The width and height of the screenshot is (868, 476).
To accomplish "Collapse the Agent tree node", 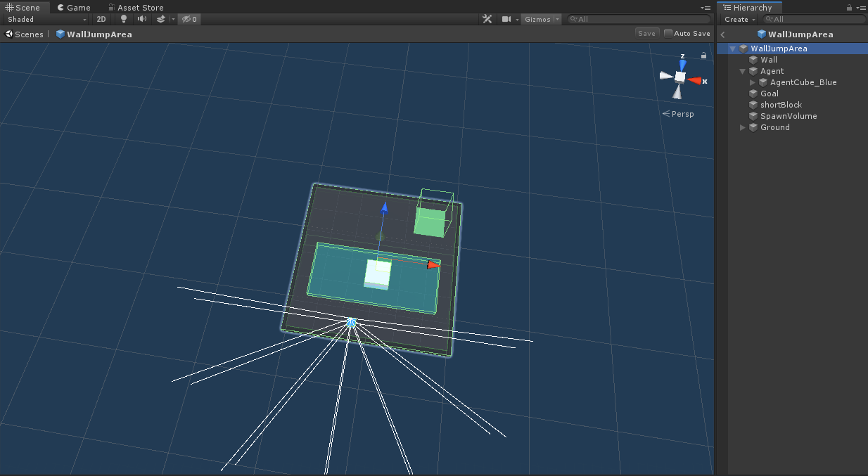I will pyautogui.click(x=742, y=71).
